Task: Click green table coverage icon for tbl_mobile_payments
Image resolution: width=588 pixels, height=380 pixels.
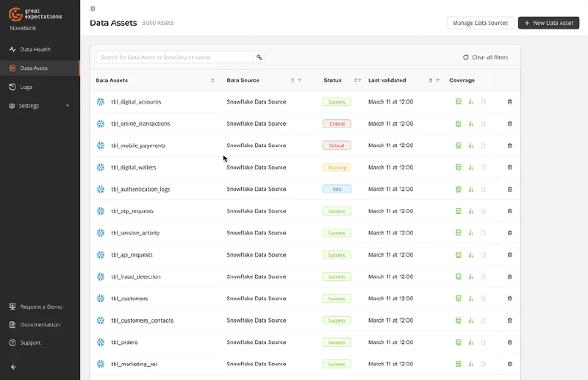Action: point(459,146)
